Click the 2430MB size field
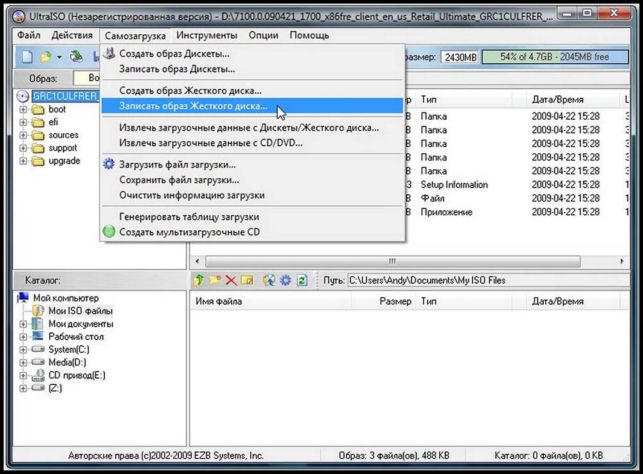643x474 pixels. pos(461,57)
